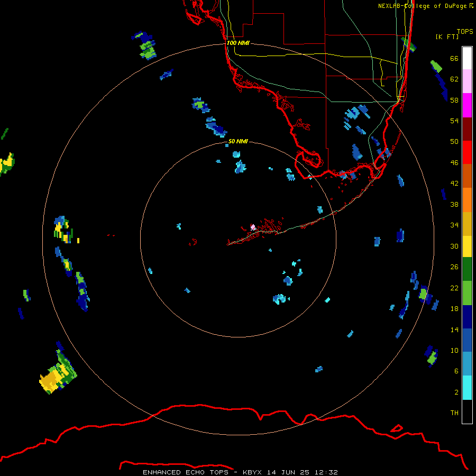Click the 34 value on the scale
Viewport: 476px width, 476px height.
point(454,225)
